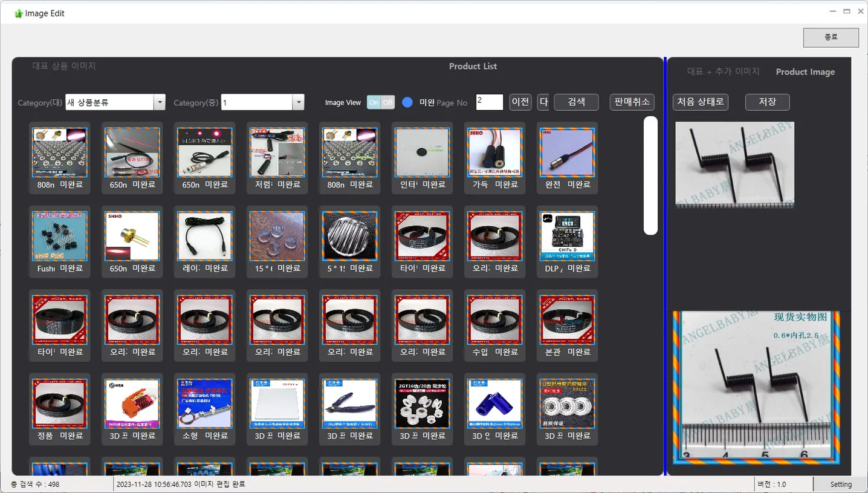This screenshot has width=868, height=493.
Task: Open the 인터 black disc product thumbnail
Action: 422,152
